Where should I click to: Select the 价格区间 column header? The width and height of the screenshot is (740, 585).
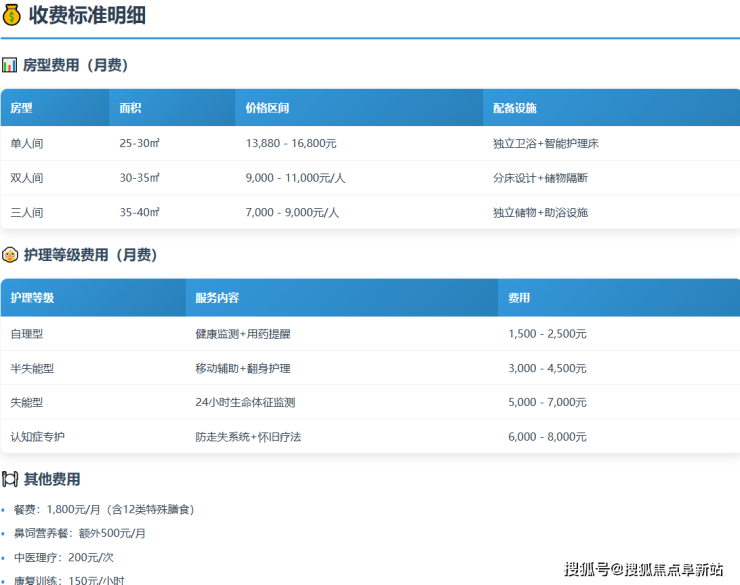click(267, 108)
